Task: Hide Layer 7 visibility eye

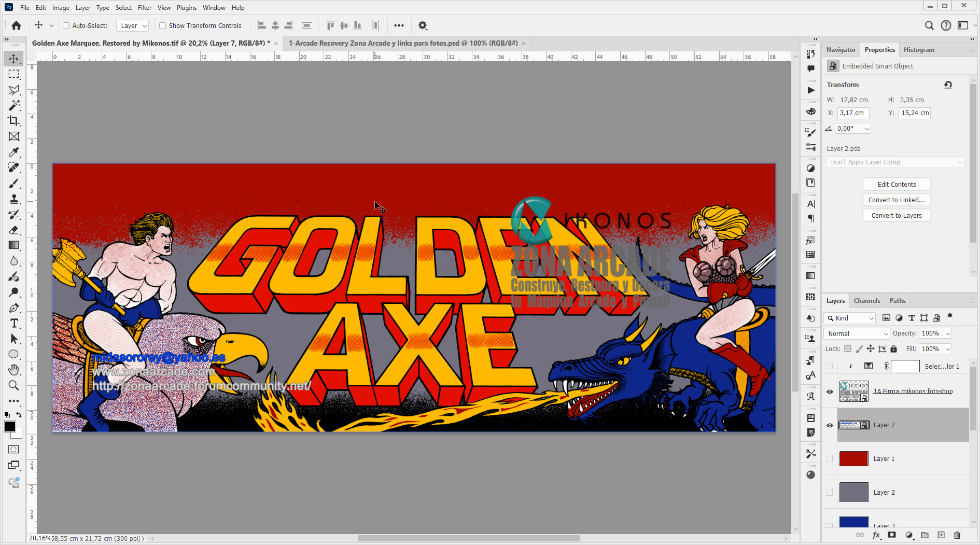Action: pos(830,425)
